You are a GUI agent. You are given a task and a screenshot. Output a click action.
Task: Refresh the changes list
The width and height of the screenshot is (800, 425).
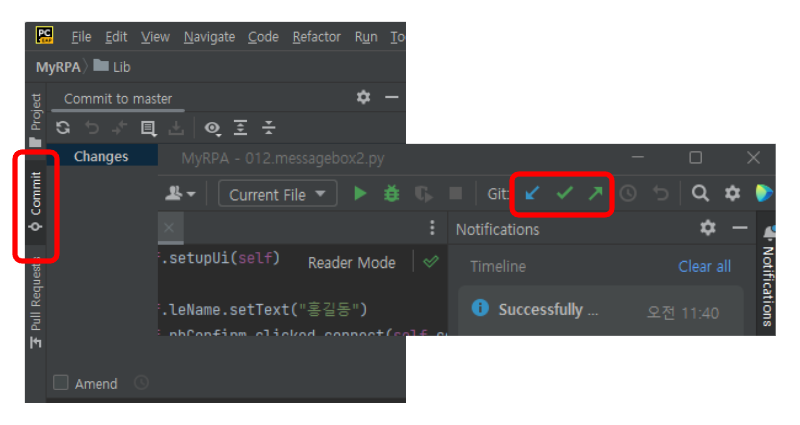tap(63, 128)
